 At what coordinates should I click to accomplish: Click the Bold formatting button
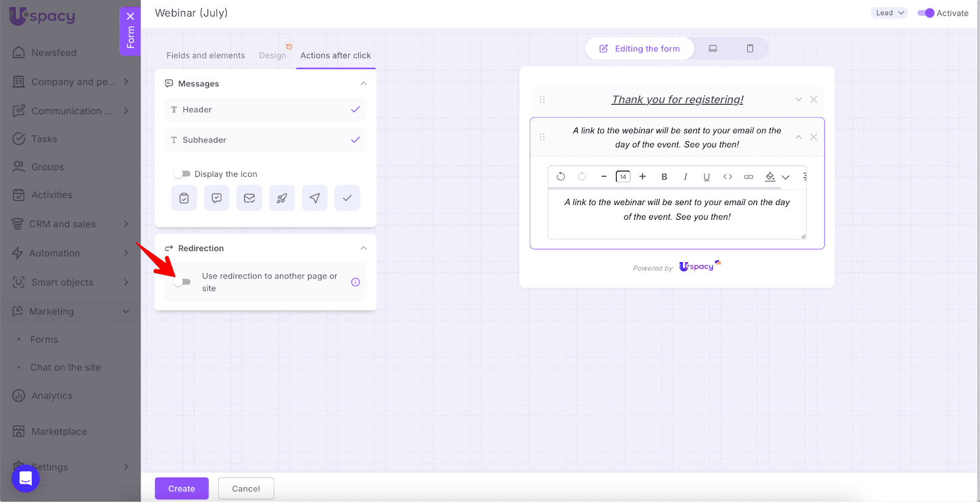(x=664, y=177)
